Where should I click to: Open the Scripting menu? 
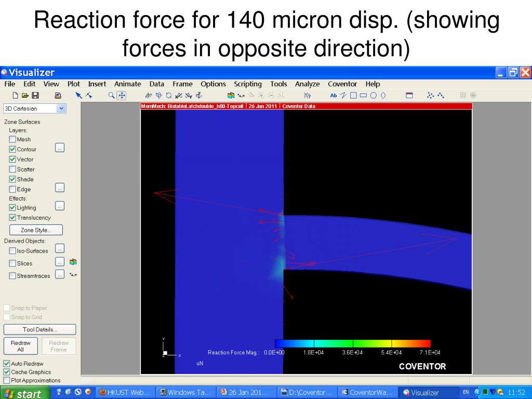[248, 84]
